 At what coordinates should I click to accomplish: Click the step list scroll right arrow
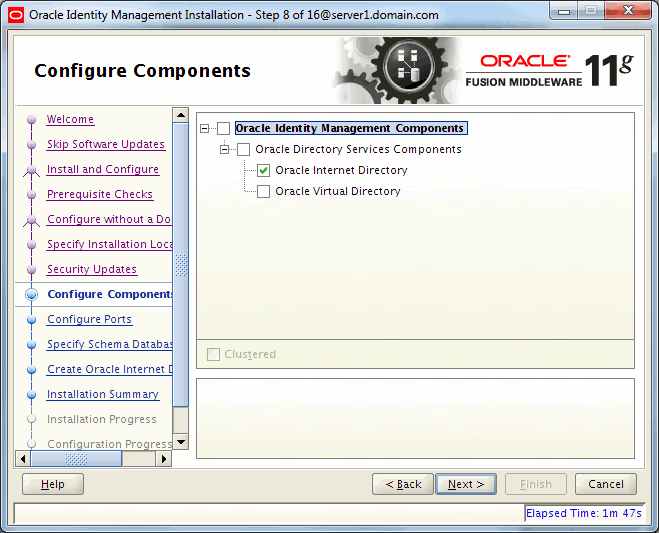point(164,459)
